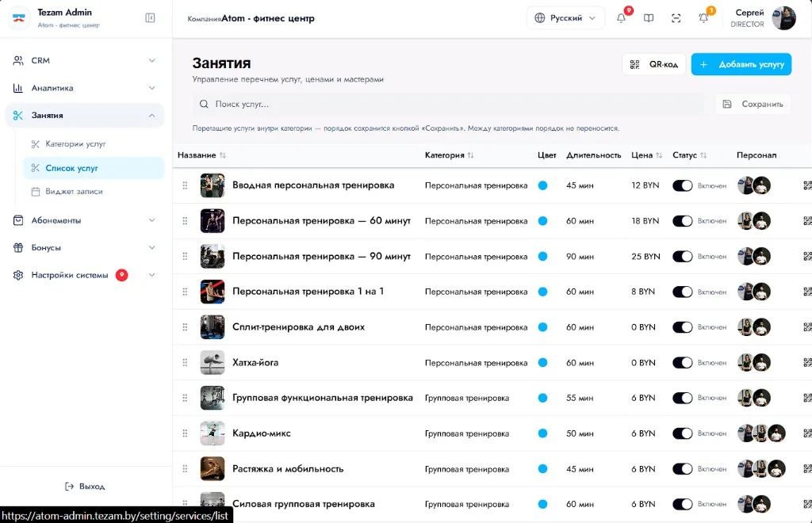This screenshot has width=812, height=523.
Task: Click QR icon in Растяжка и мобильность row
Action: (x=807, y=468)
